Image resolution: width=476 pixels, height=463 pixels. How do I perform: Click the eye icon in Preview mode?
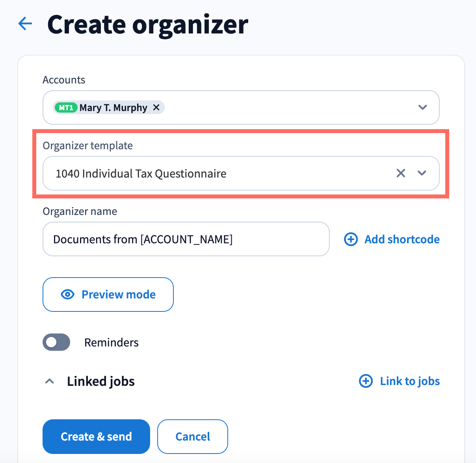pyautogui.click(x=68, y=294)
